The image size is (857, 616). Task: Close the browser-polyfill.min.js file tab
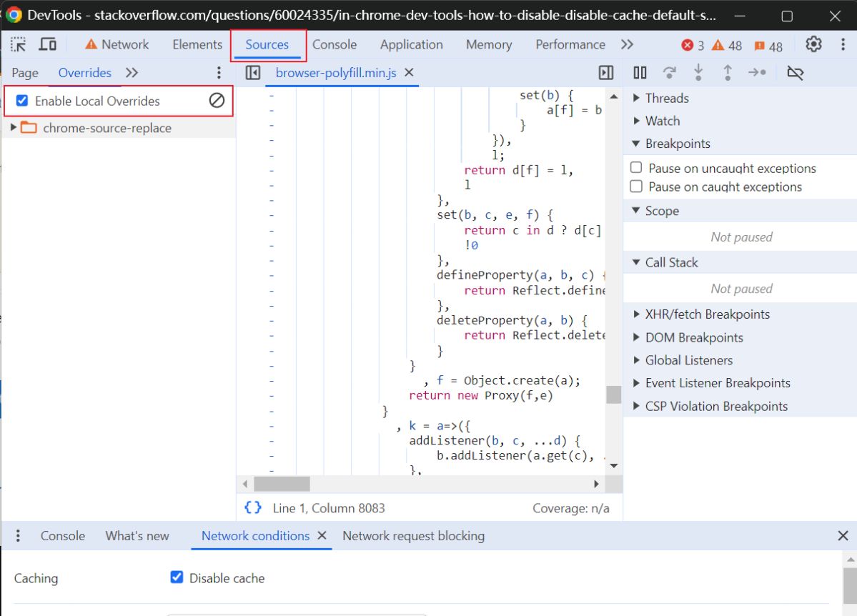409,72
